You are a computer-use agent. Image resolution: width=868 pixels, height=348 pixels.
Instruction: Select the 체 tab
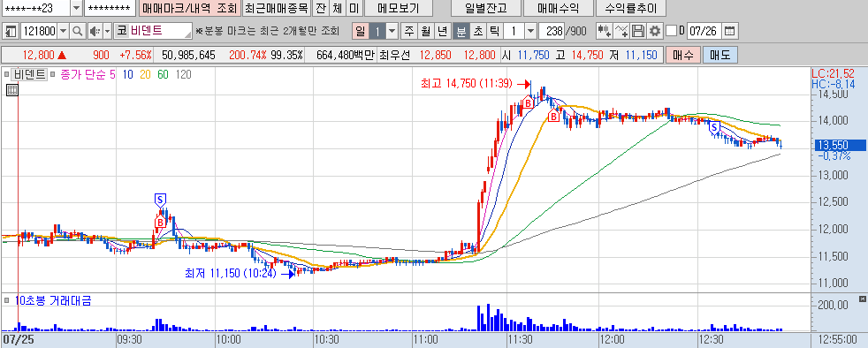pos(338,8)
